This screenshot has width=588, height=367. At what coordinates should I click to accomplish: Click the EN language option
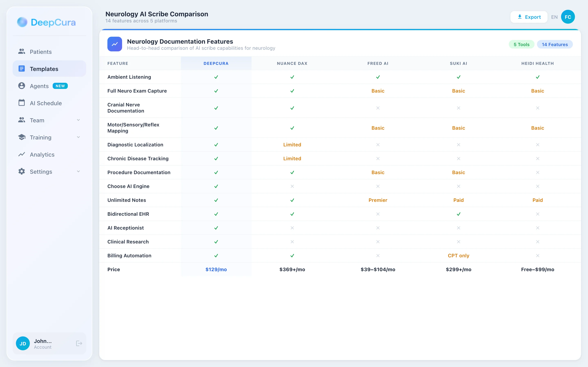click(x=555, y=17)
